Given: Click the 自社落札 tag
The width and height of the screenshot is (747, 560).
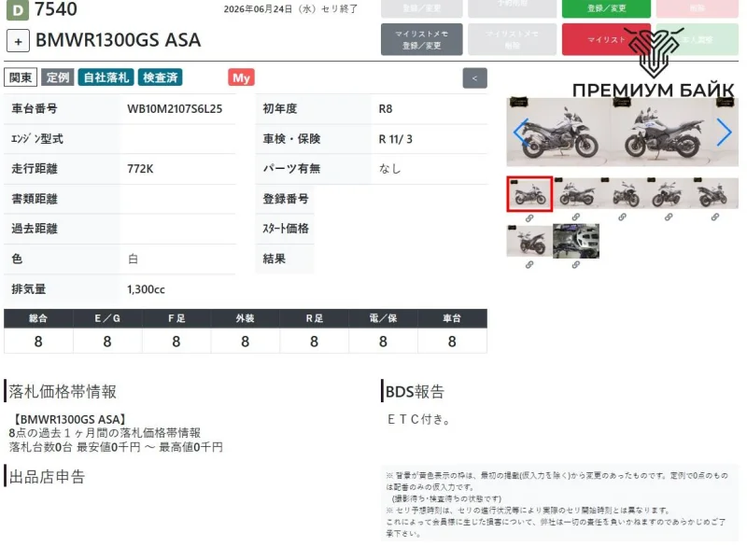Looking at the screenshot, I should 106,77.
